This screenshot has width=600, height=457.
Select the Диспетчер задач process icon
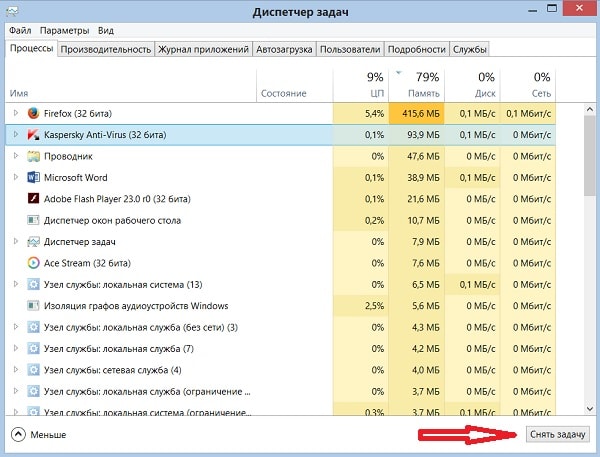33,242
